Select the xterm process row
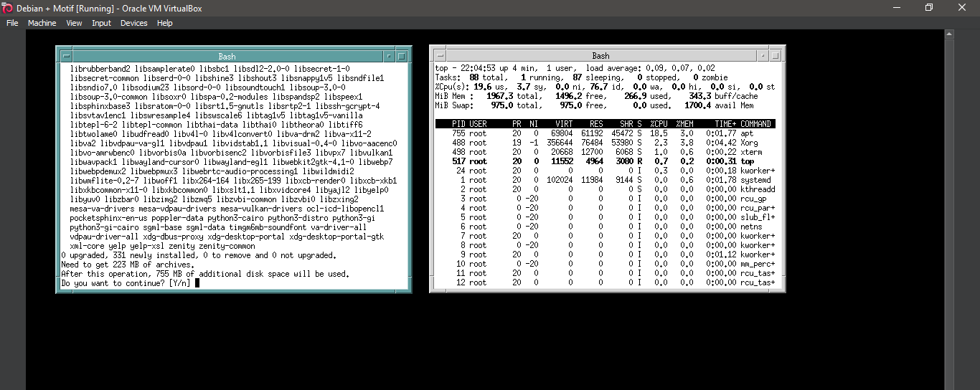This screenshot has height=390, width=980. click(605, 152)
